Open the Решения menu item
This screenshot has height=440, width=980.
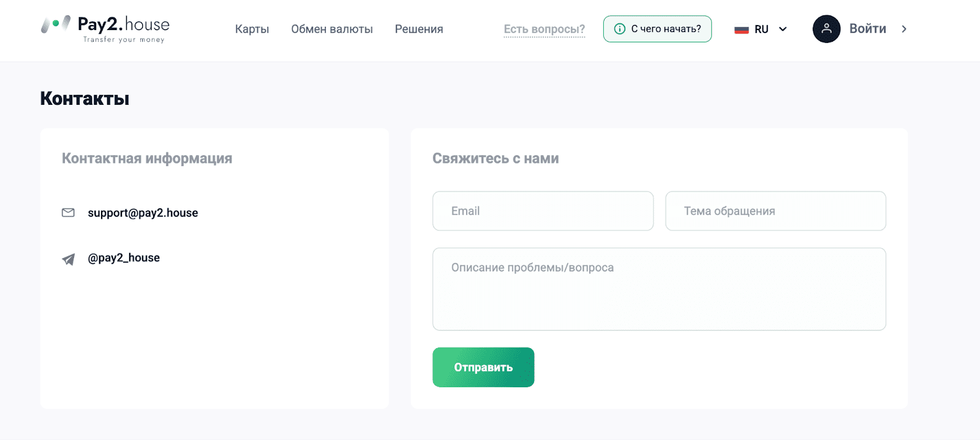419,29
